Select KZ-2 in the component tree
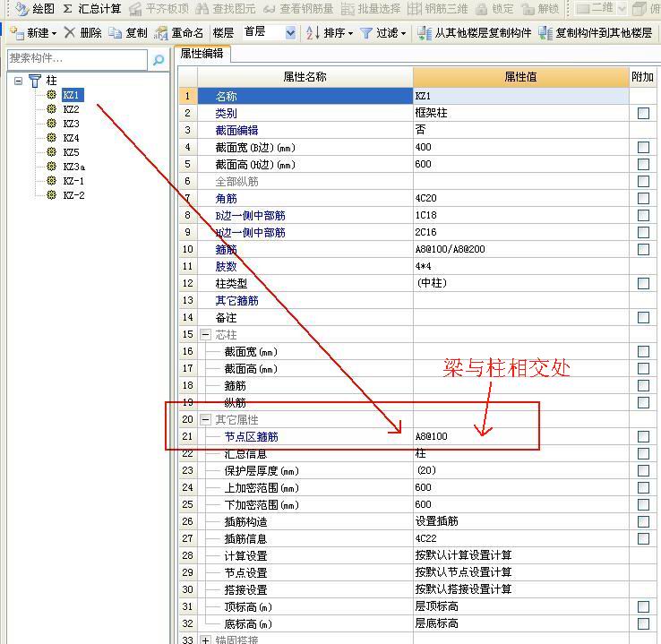This screenshot has width=661, height=644. coord(73,195)
